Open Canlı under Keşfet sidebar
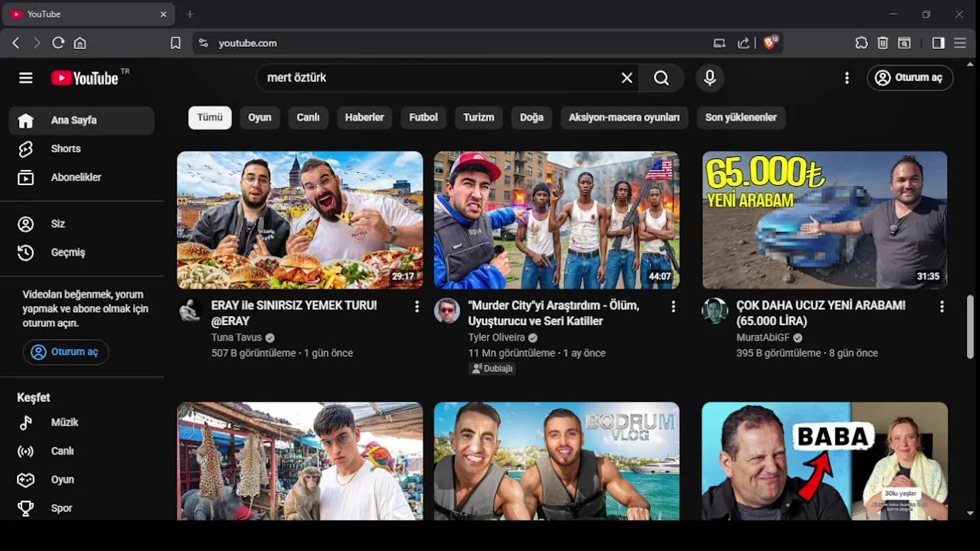Screen dimensions: 980x551 coord(82,451)
